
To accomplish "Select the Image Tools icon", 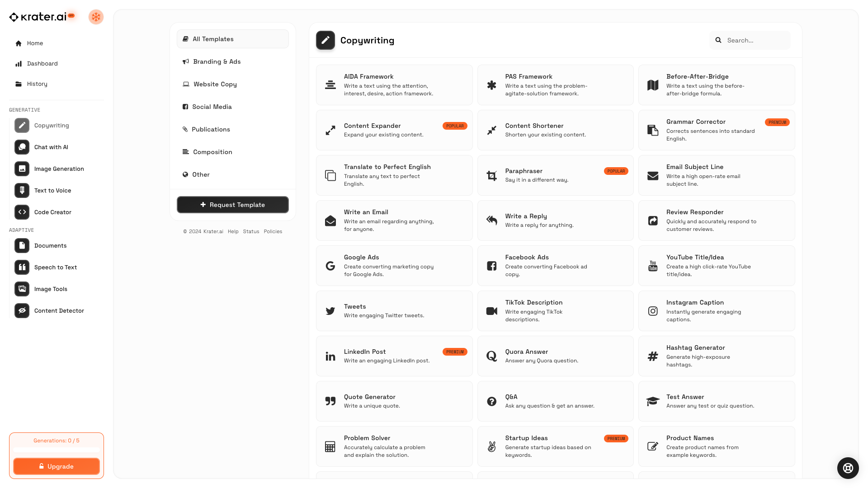I will point(22,289).
